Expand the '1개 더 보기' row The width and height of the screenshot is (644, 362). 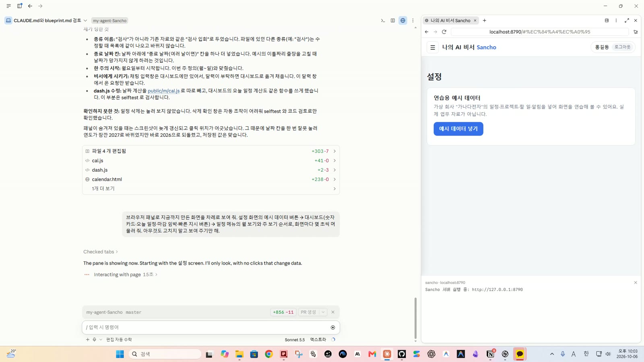point(211,189)
